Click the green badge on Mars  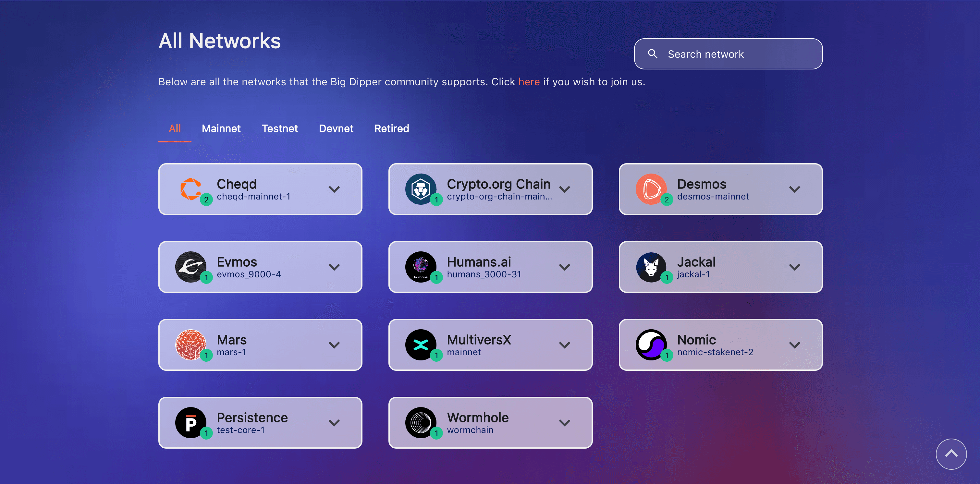[x=206, y=356]
